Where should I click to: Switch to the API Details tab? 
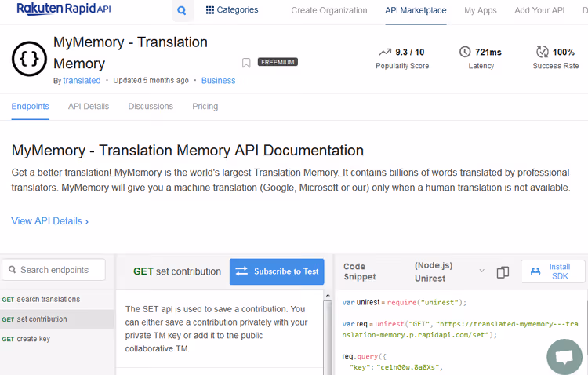tap(89, 107)
